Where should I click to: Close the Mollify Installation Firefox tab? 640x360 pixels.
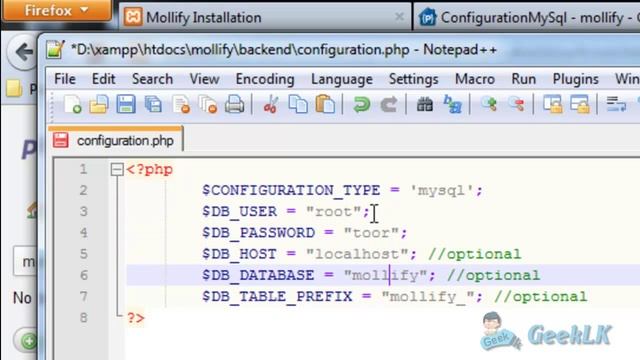(399, 17)
